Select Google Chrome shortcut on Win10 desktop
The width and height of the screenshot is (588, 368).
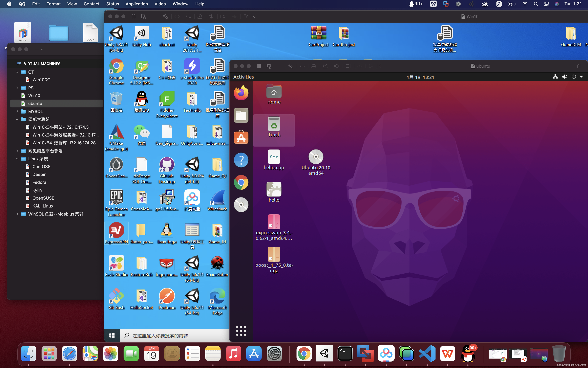[x=116, y=72]
